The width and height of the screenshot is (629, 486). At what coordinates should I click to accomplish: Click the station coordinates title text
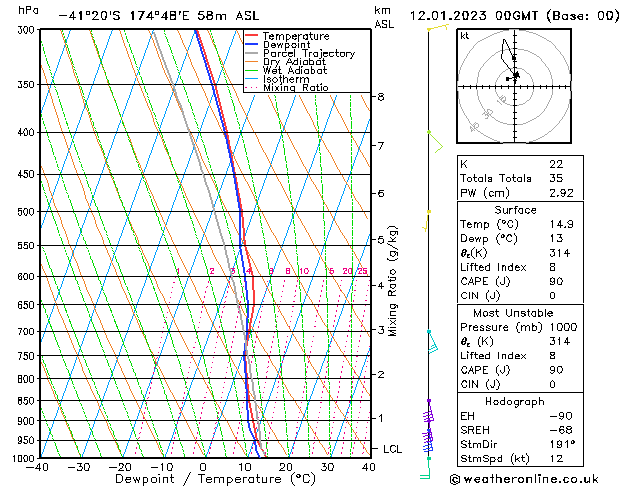point(159,16)
